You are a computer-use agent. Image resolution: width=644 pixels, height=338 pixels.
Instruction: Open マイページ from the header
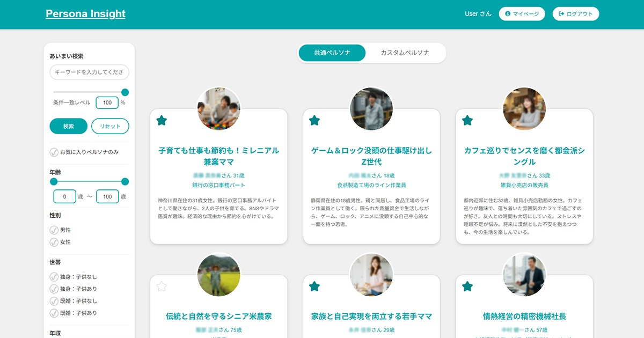click(x=522, y=14)
